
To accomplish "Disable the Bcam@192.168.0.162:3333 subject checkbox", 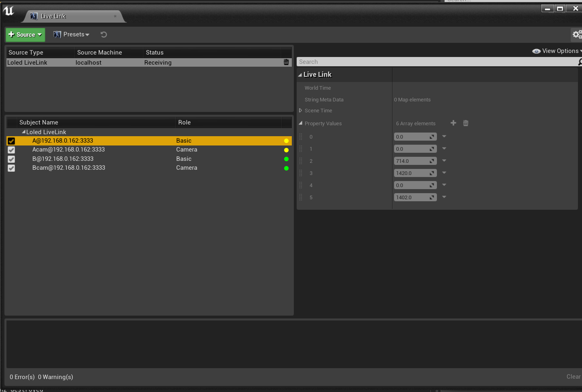I will [11, 168].
